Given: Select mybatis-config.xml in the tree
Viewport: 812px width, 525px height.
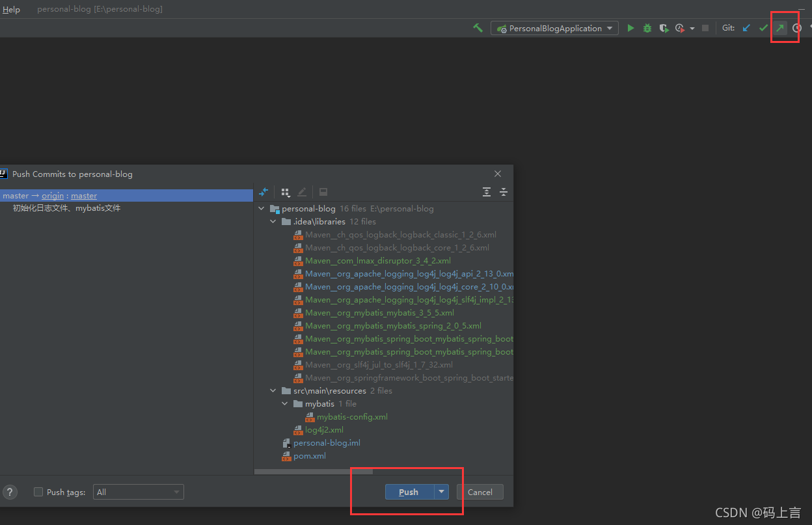Looking at the screenshot, I should 352,417.
